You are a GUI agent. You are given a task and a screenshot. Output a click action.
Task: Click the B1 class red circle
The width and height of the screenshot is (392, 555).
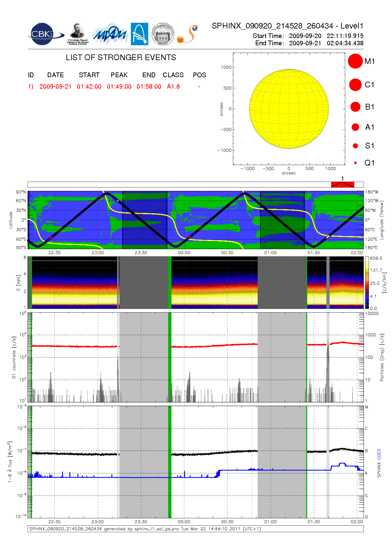[355, 107]
